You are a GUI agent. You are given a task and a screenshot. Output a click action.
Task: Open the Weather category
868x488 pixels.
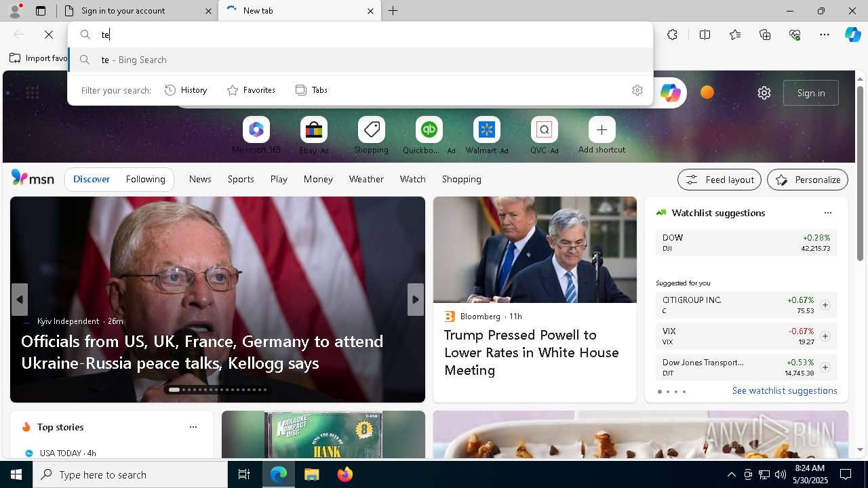pyautogui.click(x=366, y=179)
